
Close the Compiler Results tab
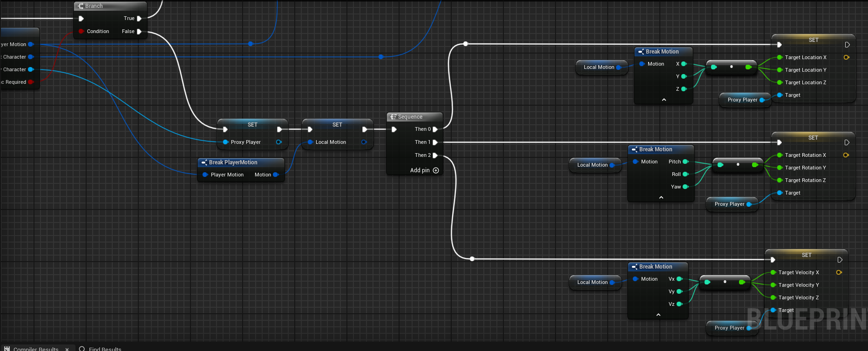(67, 349)
